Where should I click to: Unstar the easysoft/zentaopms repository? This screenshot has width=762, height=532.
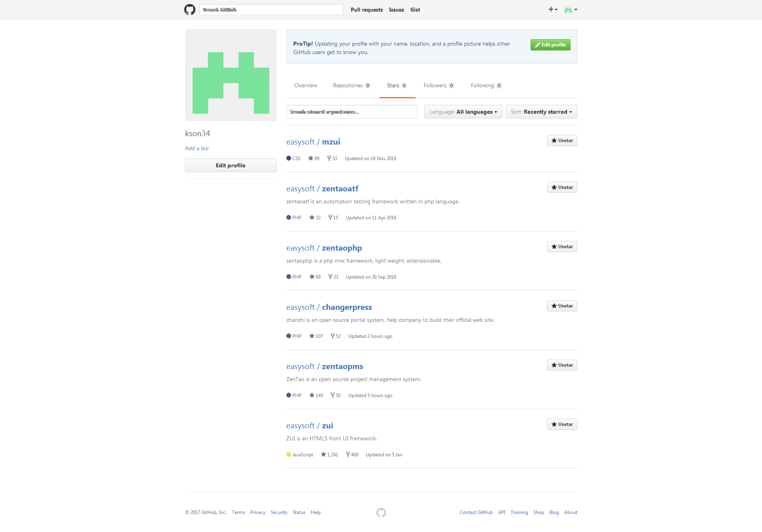(x=562, y=365)
